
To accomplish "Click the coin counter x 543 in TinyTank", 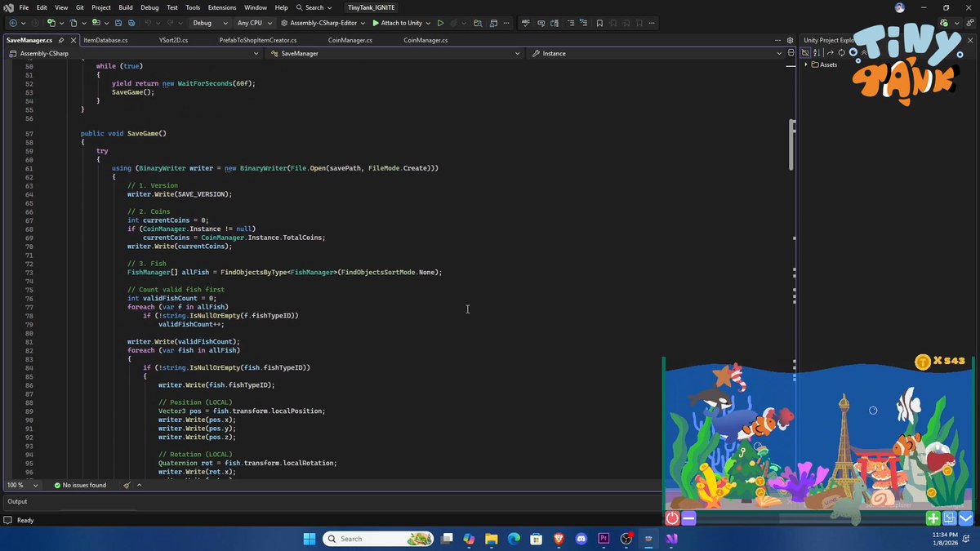I will [x=939, y=362].
